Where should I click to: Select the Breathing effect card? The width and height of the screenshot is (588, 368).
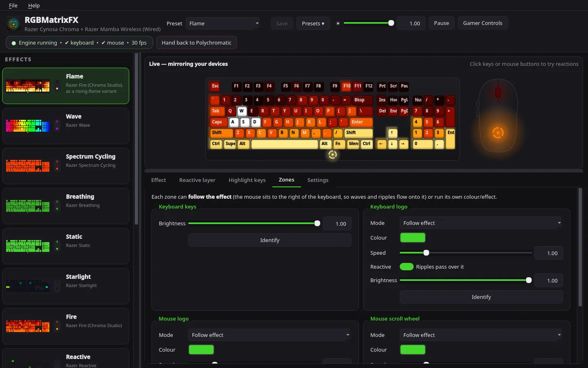[66, 206]
